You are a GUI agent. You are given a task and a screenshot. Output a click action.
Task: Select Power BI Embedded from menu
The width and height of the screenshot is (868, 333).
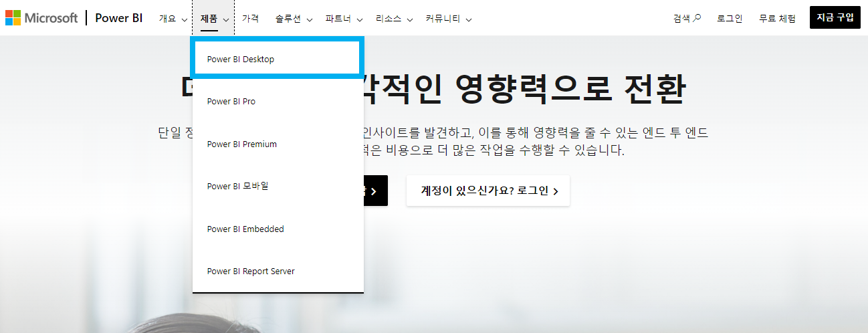278,229
